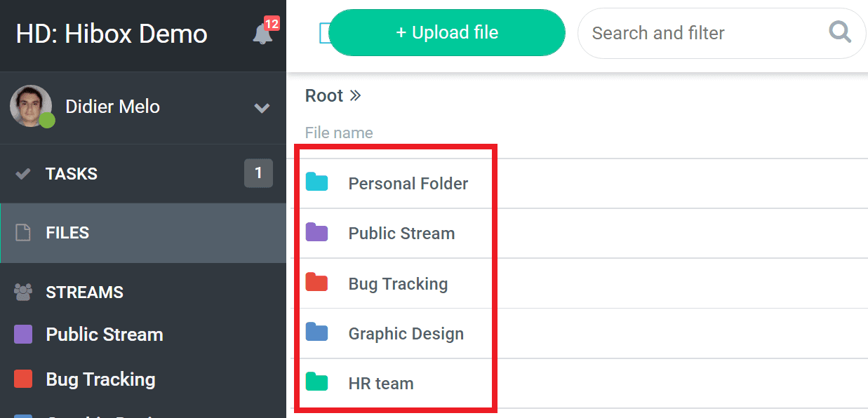Select the Files section in sidebar
This screenshot has width=868, height=418.
(x=67, y=233)
